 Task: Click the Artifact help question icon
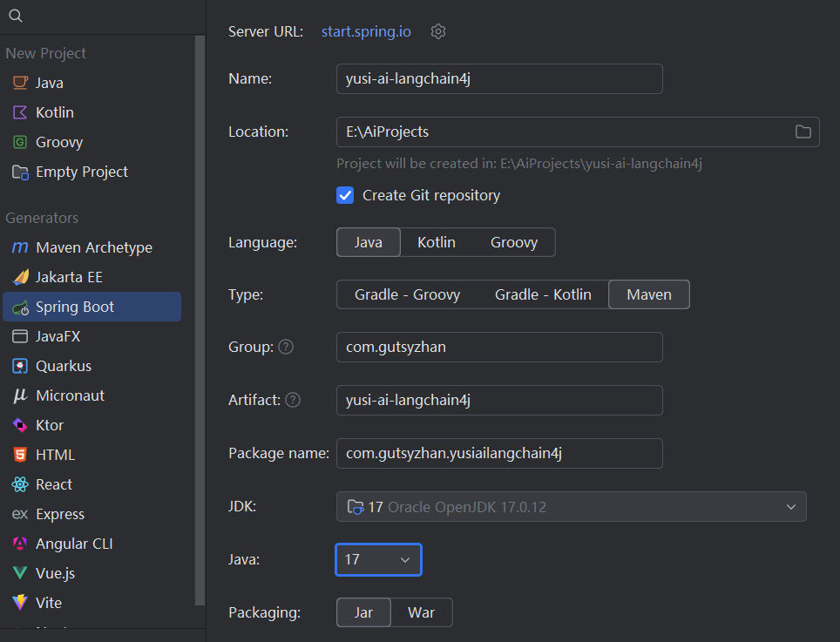(293, 400)
